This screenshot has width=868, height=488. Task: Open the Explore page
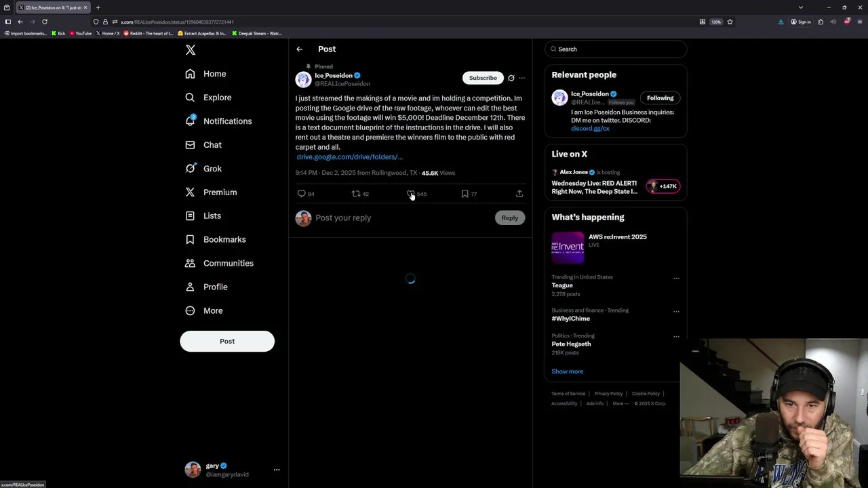pyautogui.click(x=208, y=98)
